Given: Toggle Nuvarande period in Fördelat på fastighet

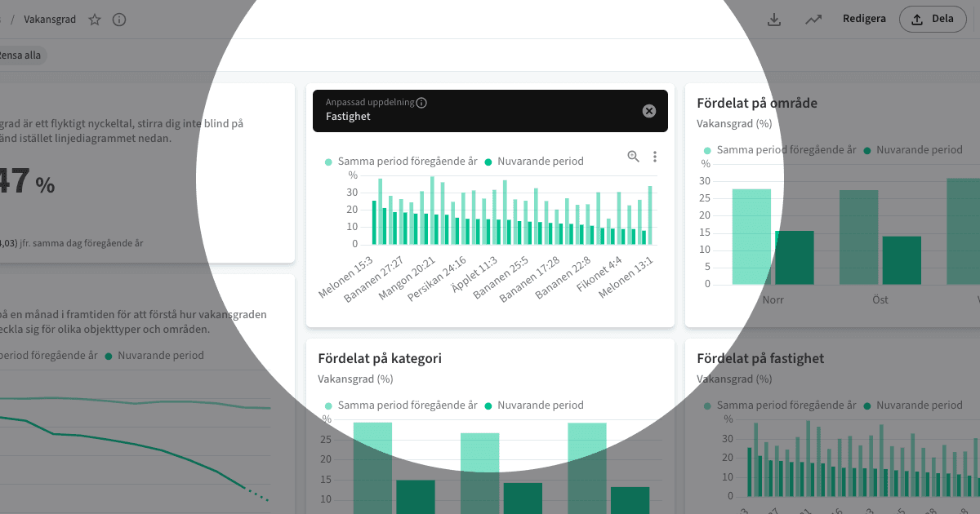Looking at the screenshot, I should click(x=913, y=405).
